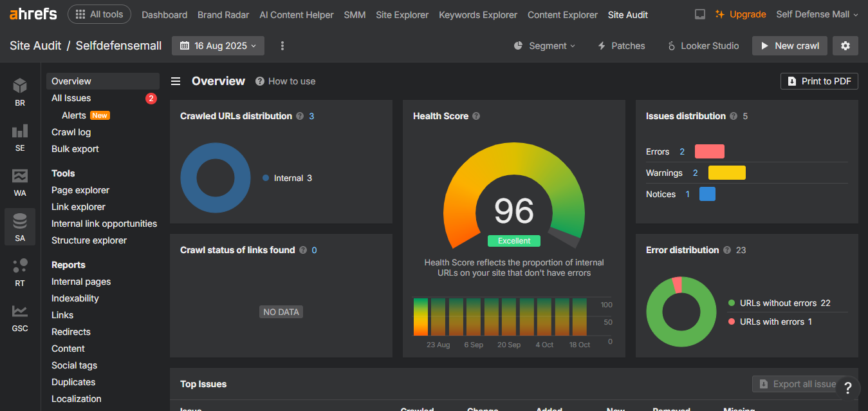Select the SA sidebar icon
The image size is (868, 411).
tap(20, 227)
